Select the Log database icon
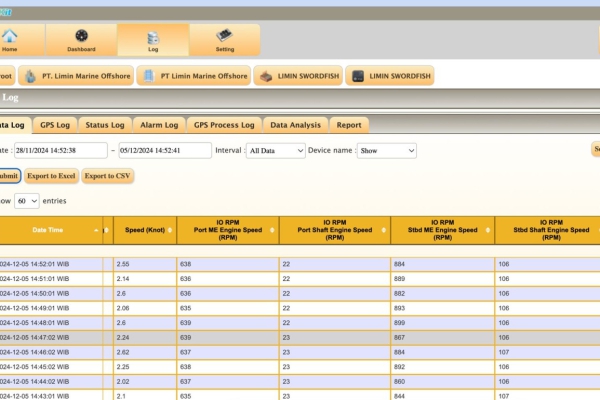 pos(153,40)
